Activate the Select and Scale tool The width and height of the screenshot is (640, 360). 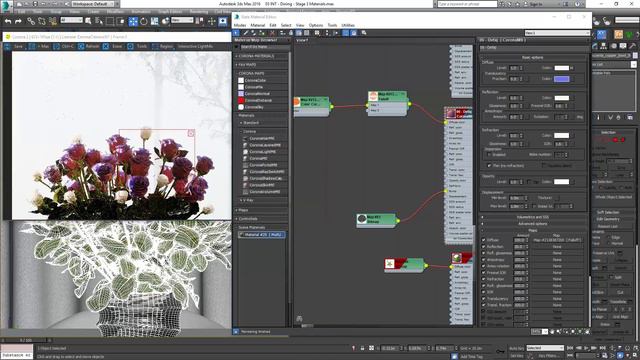(x=154, y=21)
